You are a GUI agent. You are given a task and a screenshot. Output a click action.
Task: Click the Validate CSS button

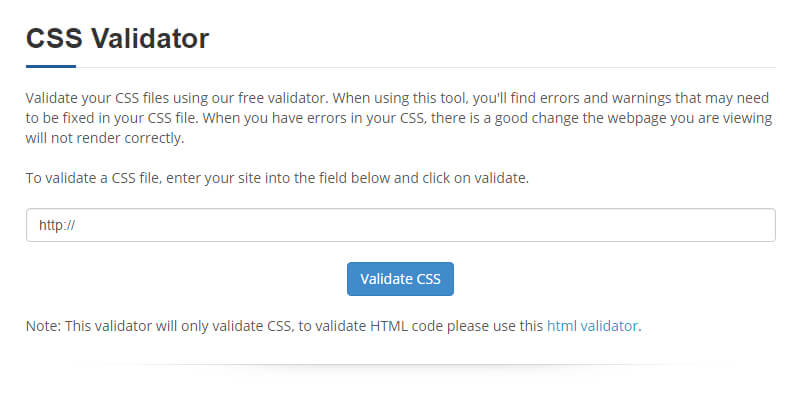[400, 279]
